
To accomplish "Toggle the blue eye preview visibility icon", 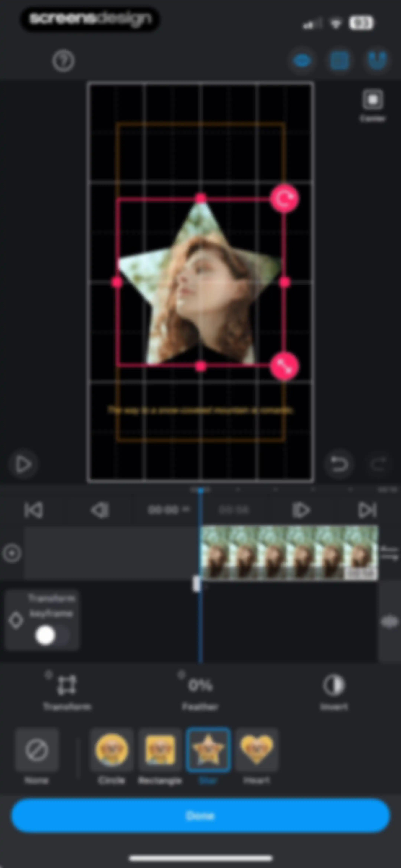I will click(x=302, y=61).
